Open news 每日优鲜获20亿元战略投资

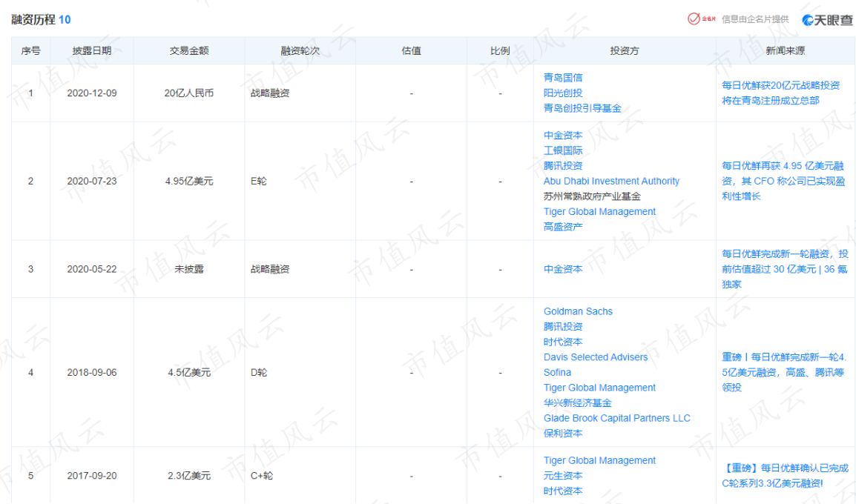[x=780, y=93]
